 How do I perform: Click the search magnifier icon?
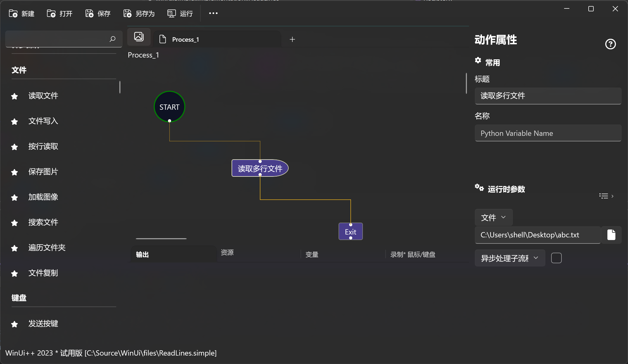pos(113,39)
